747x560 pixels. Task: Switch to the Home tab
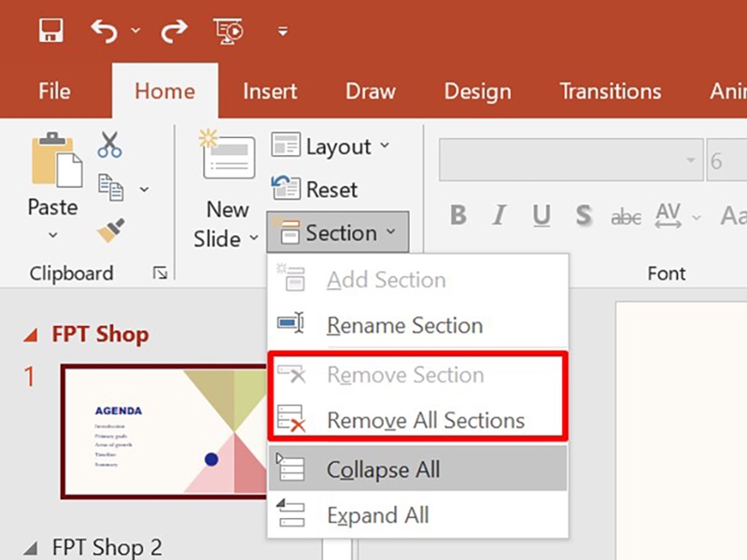[165, 91]
